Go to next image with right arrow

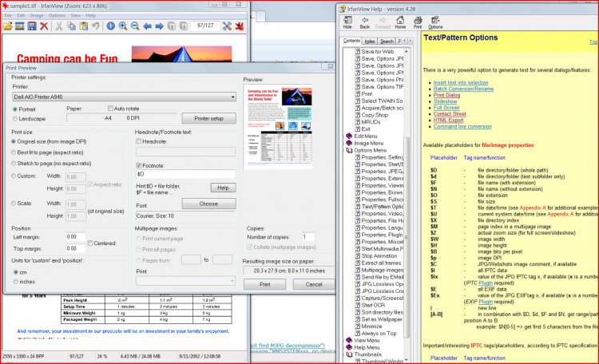pos(159,26)
